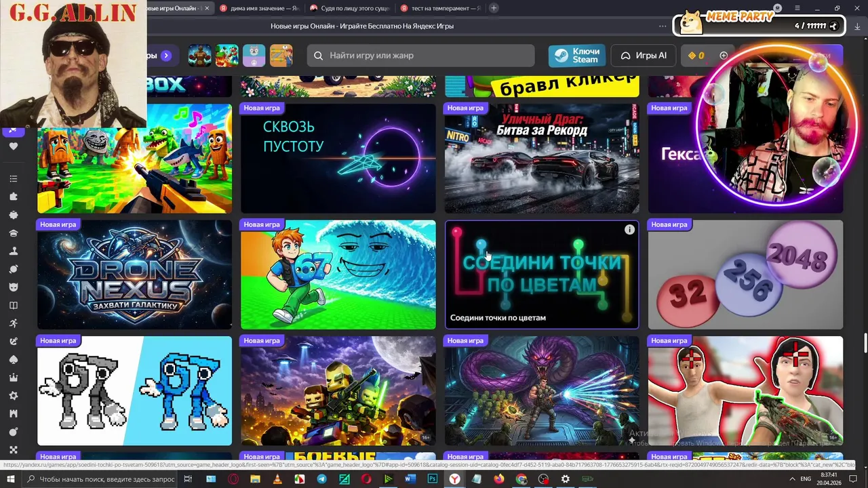
Task: Open Firefox from taskbar
Action: (498, 479)
